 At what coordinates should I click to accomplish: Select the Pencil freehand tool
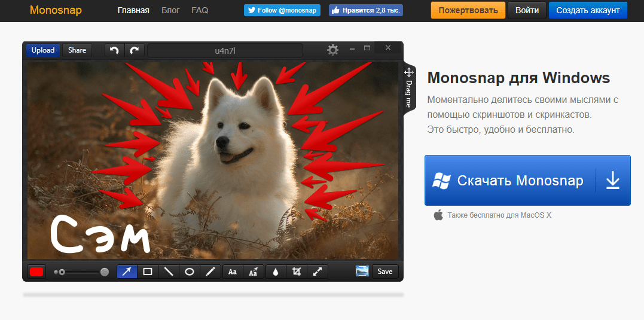click(x=210, y=272)
